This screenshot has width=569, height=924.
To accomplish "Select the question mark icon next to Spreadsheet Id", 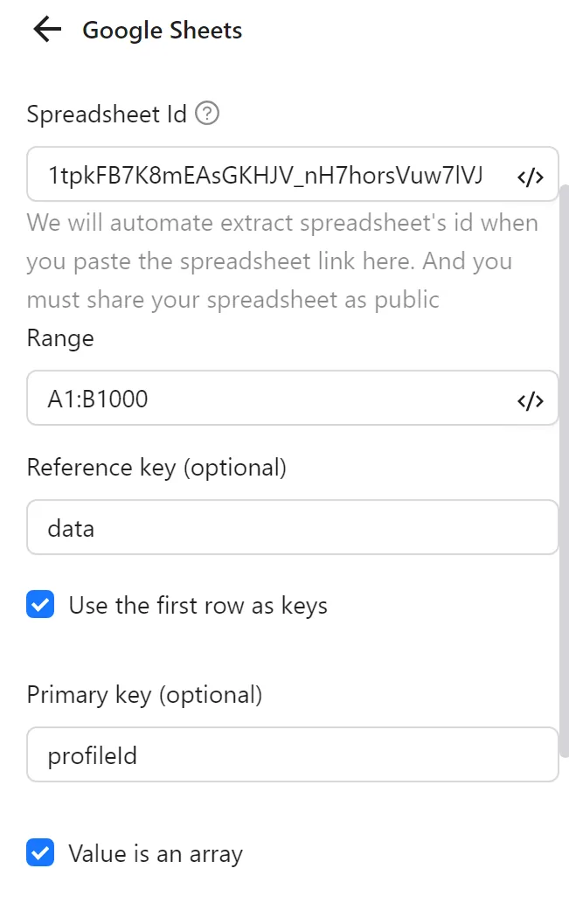I will [207, 113].
